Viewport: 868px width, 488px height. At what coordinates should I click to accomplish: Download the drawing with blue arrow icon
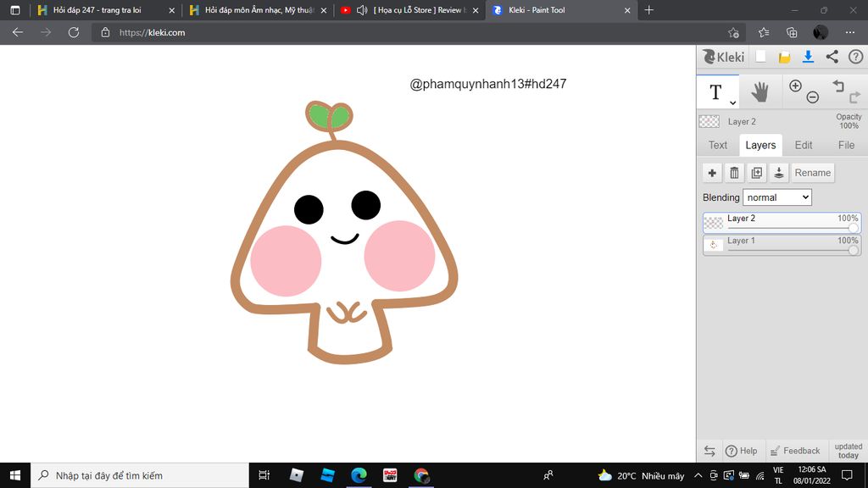coord(808,57)
